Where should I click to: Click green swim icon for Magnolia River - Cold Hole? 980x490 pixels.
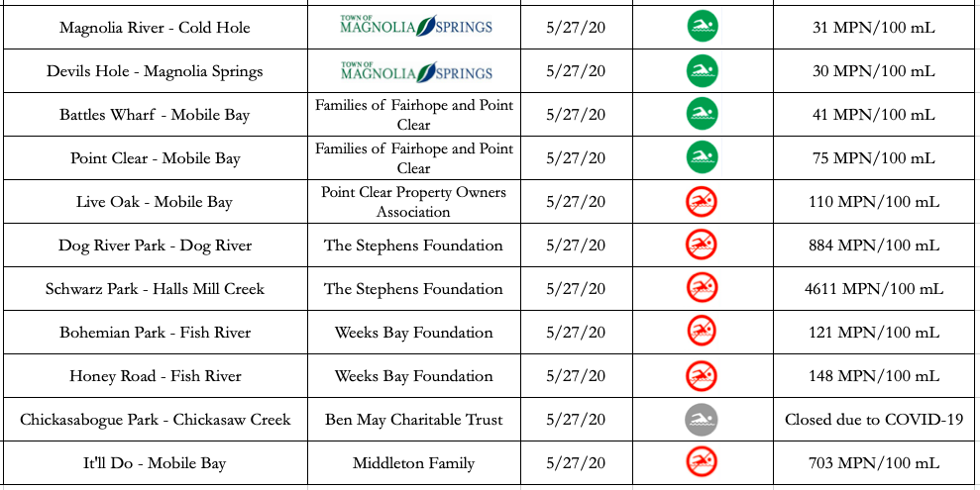(703, 27)
